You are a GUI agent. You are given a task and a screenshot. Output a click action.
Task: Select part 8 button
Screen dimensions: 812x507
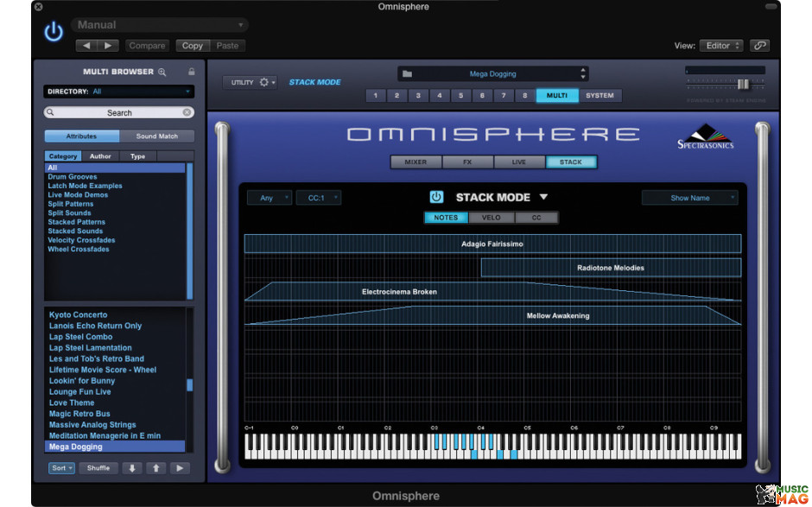pyautogui.click(x=524, y=95)
